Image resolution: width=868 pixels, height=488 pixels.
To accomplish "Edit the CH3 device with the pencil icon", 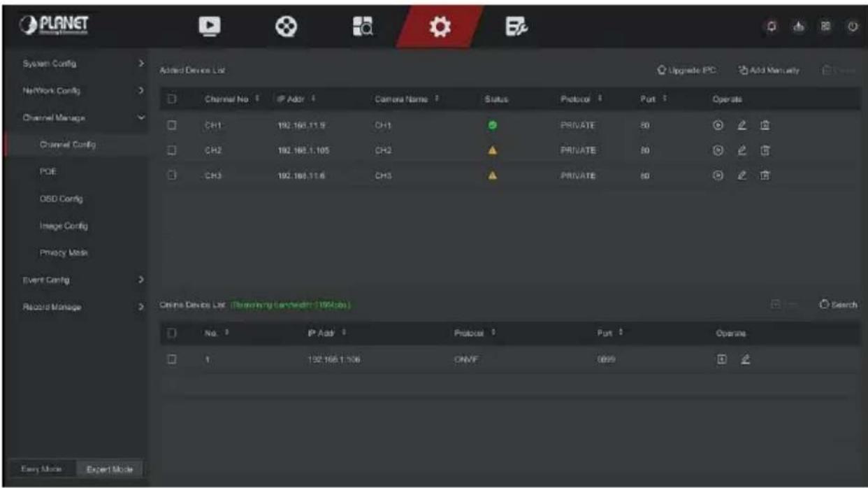I will click(x=742, y=177).
